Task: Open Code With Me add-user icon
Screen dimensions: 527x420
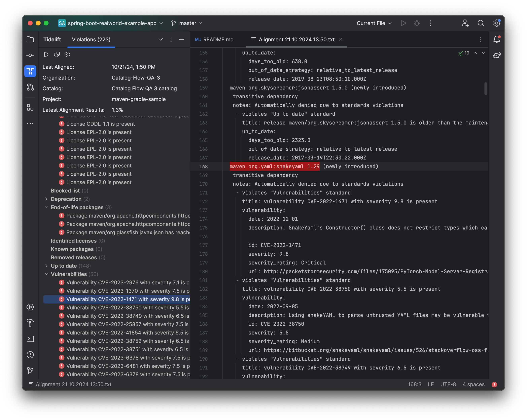Action: (x=465, y=23)
